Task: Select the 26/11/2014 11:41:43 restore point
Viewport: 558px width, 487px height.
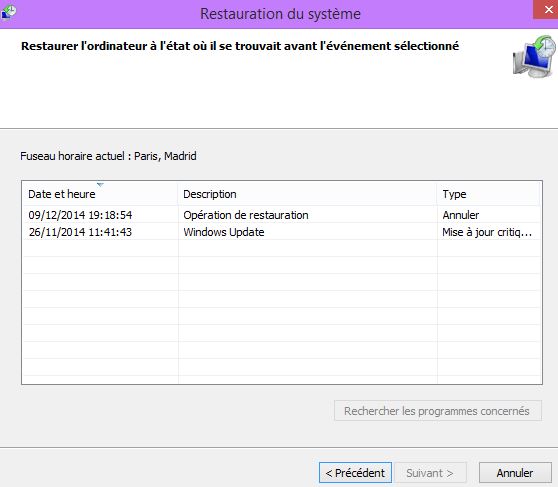Action: pos(281,232)
